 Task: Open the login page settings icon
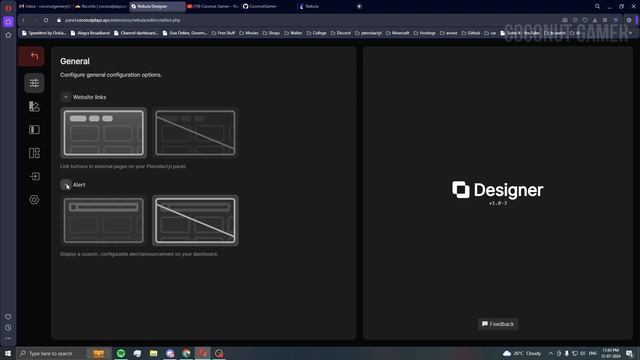34,176
